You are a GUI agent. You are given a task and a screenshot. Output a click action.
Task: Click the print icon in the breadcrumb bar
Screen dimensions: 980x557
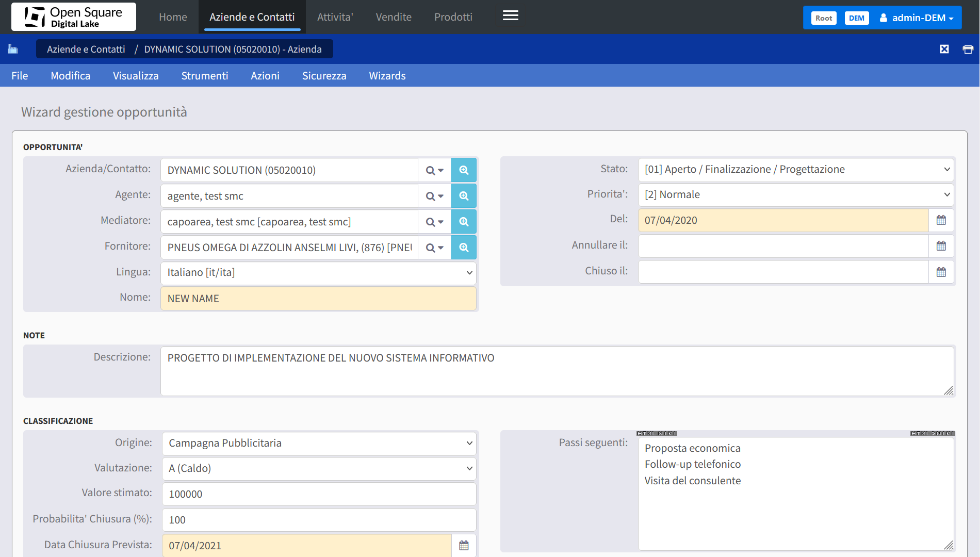(x=968, y=50)
